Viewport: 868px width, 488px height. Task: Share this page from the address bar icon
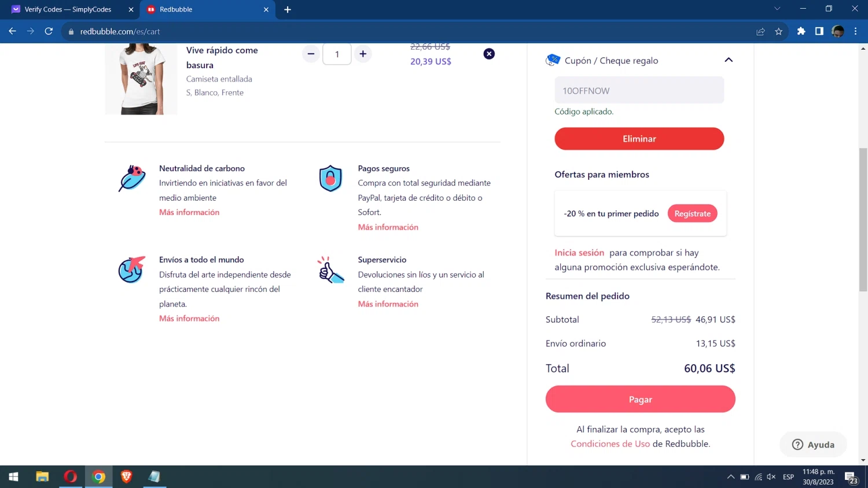[760, 31]
